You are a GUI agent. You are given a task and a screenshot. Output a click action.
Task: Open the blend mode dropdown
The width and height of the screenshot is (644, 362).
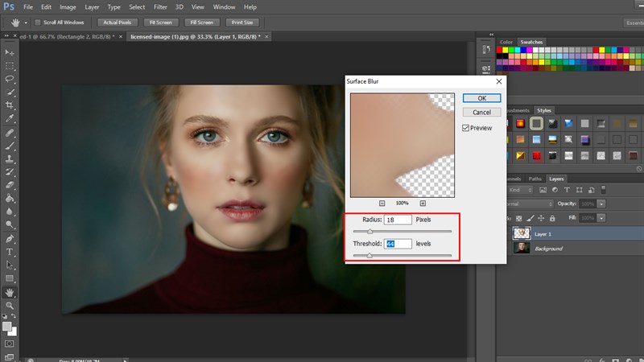530,204
